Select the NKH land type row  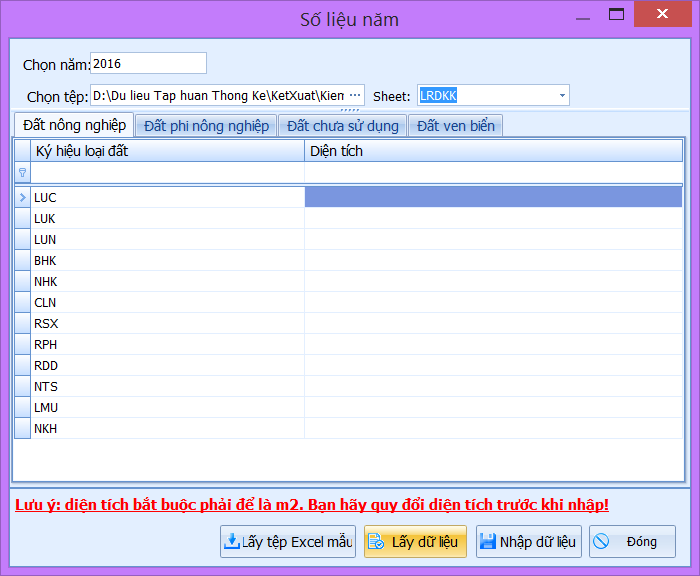pos(168,428)
